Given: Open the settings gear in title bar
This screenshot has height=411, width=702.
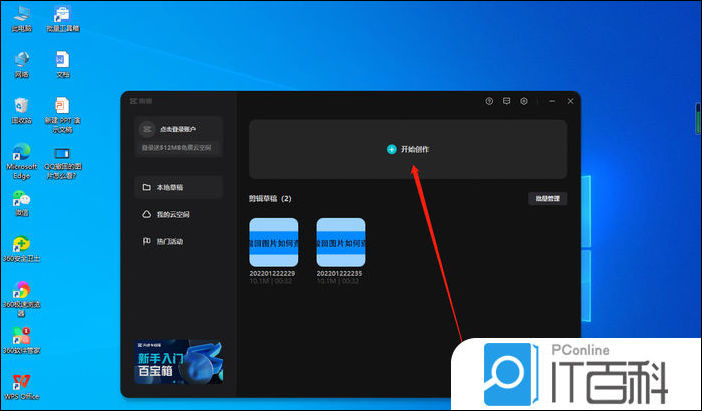Looking at the screenshot, I should point(524,101).
